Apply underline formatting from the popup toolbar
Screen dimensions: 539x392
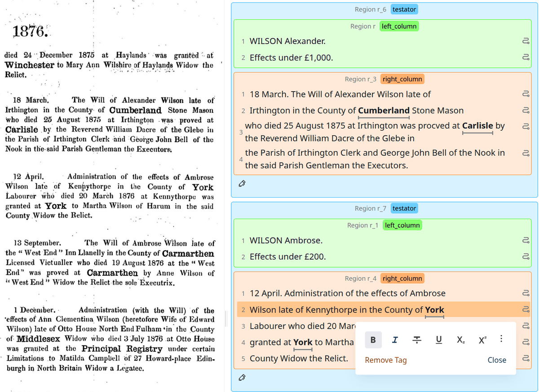coord(438,340)
